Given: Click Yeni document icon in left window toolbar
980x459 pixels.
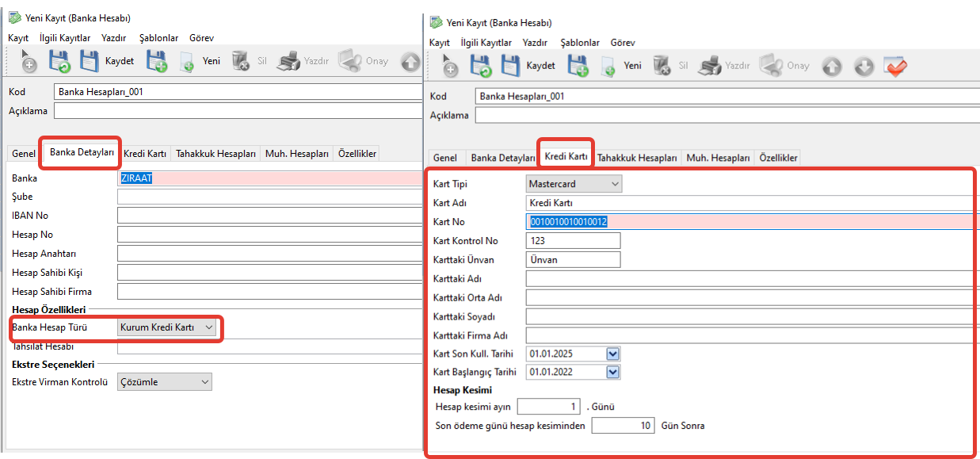Looking at the screenshot, I should click(187, 62).
